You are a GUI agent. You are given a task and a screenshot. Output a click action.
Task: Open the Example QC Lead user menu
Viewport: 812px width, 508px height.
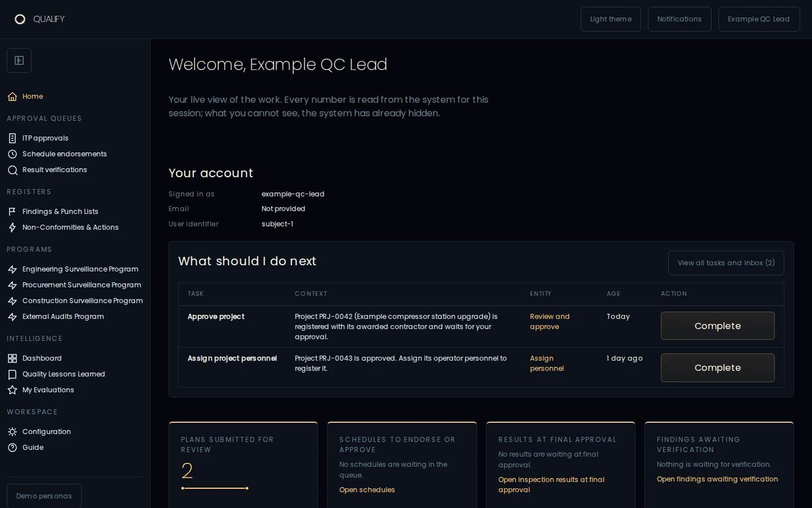pyautogui.click(x=758, y=19)
